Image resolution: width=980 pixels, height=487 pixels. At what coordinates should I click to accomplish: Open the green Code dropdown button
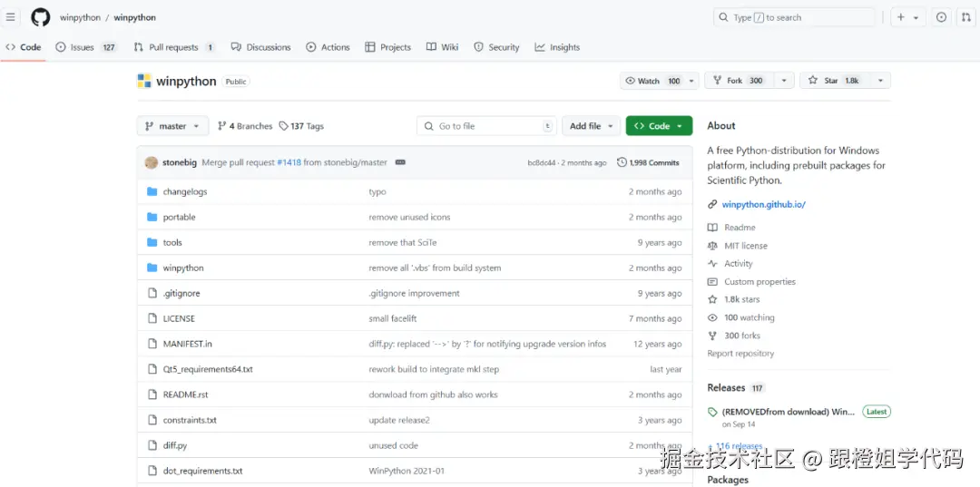click(659, 125)
